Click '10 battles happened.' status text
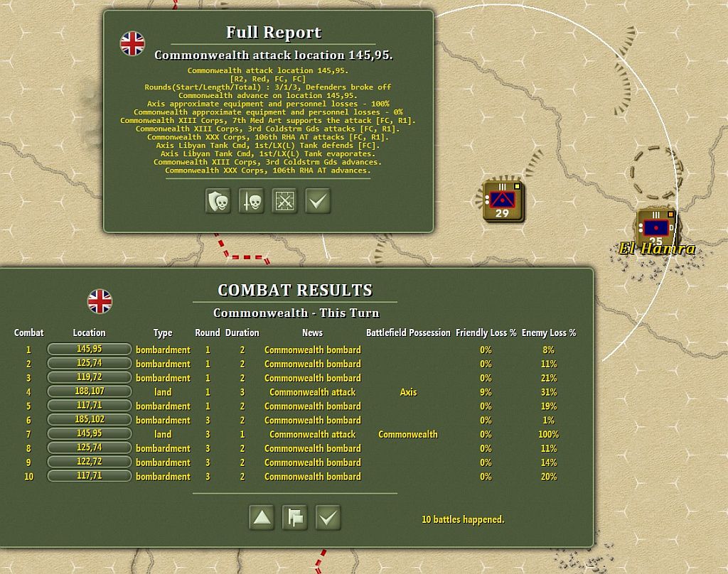Screen dimensions: 728x574 point(463,519)
